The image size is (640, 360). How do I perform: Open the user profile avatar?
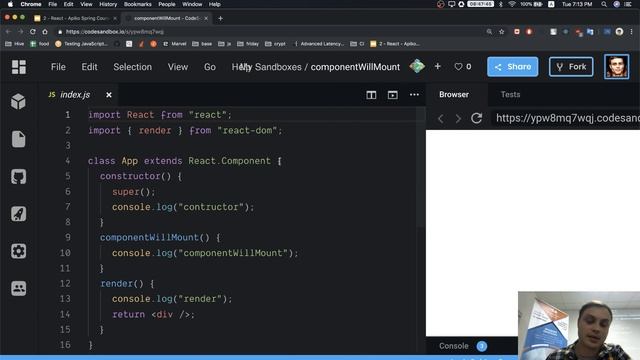coord(616,67)
